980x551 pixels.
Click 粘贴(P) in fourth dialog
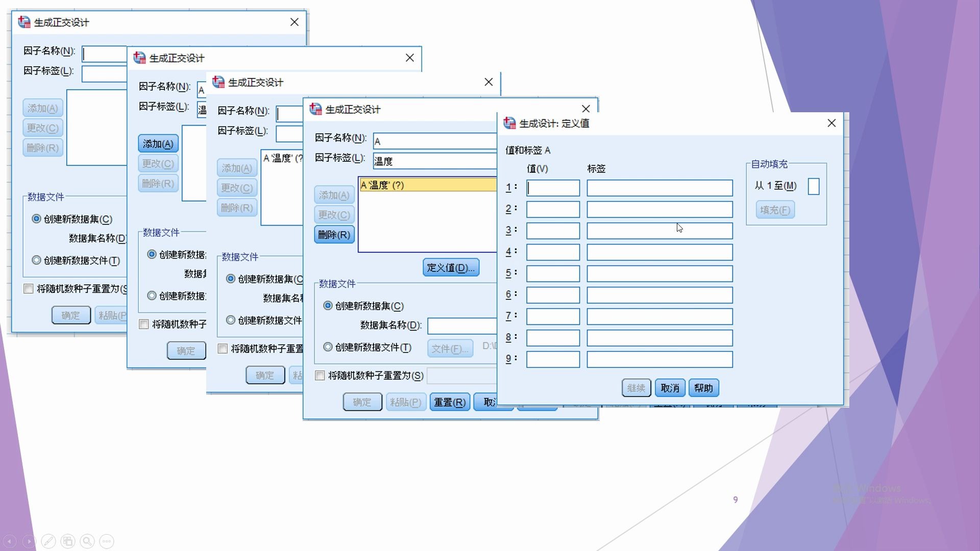406,402
